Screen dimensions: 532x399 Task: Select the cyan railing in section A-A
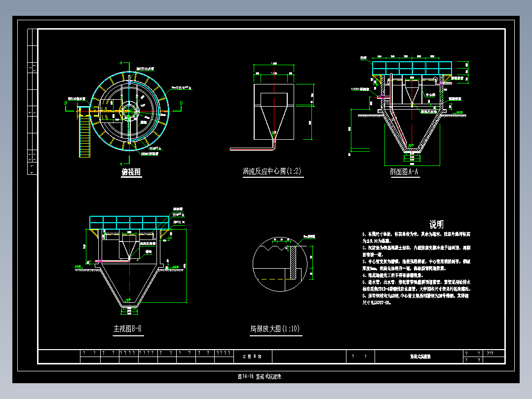coord(412,68)
